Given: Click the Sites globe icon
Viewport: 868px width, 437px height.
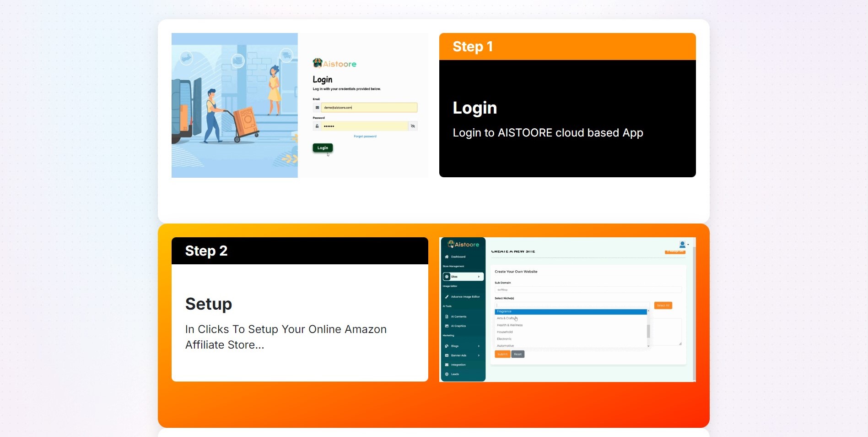Looking at the screenshot, I should tap(447, 277).
